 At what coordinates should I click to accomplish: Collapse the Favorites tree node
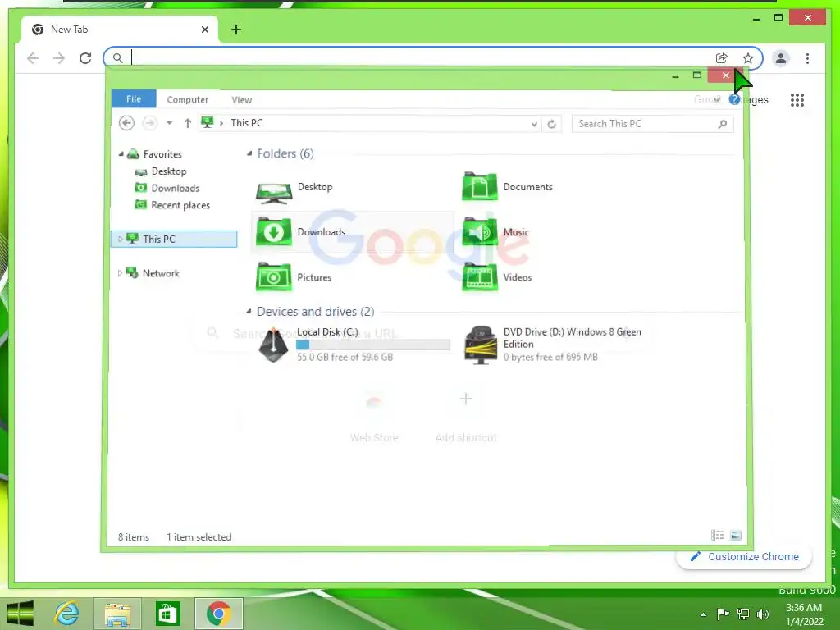[121, 154]
